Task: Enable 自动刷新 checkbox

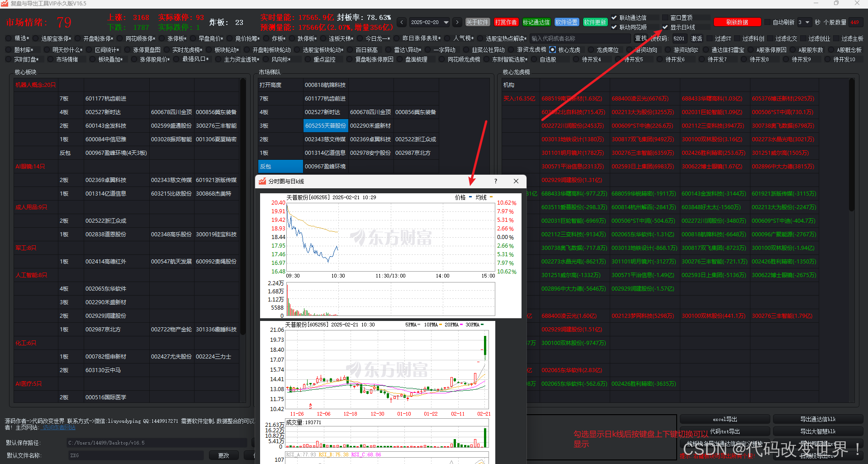Action: pyautogui.click(x=768, y=22)
